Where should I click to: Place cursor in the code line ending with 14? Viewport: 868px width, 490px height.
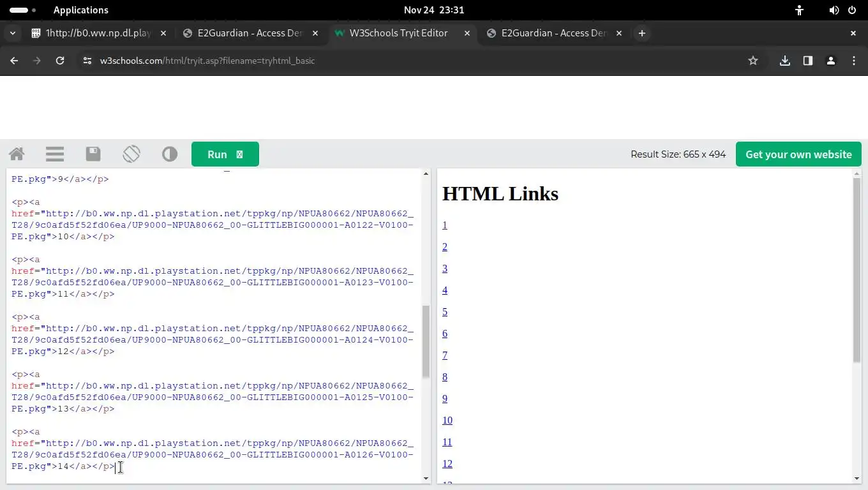tap(63, 466)
